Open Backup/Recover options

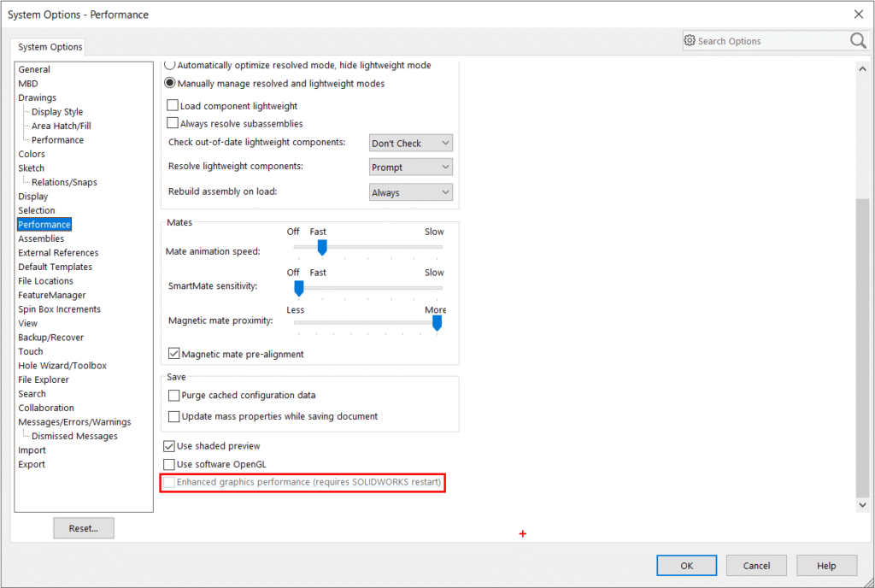50,337
